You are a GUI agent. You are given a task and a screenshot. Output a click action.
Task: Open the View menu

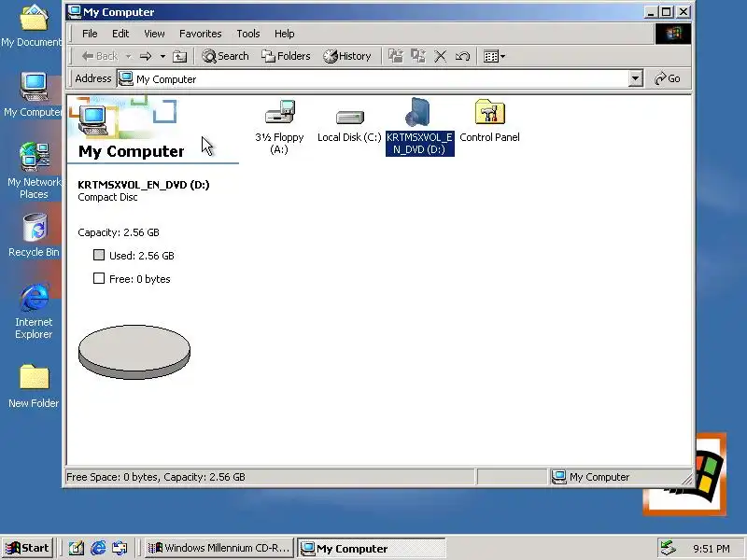(154, 34)
